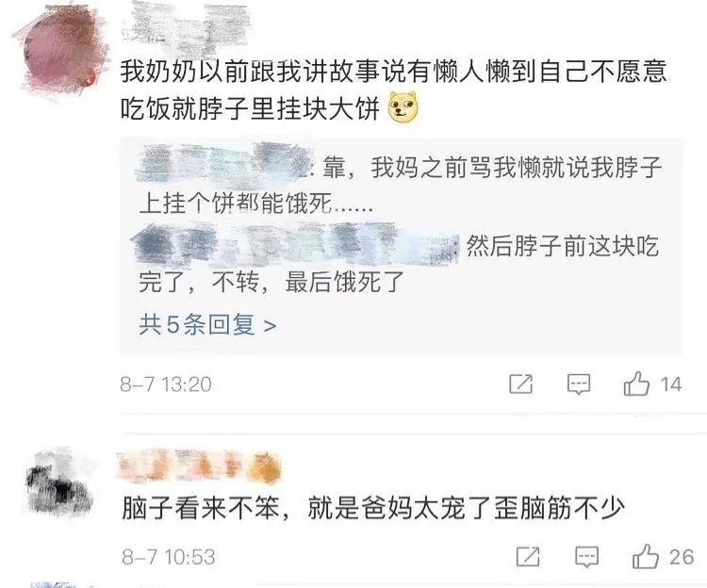707x588 pixels.
Task: Tap the reply bubble icon on the 10:53 comment
Action: click(x=586, y=557)
